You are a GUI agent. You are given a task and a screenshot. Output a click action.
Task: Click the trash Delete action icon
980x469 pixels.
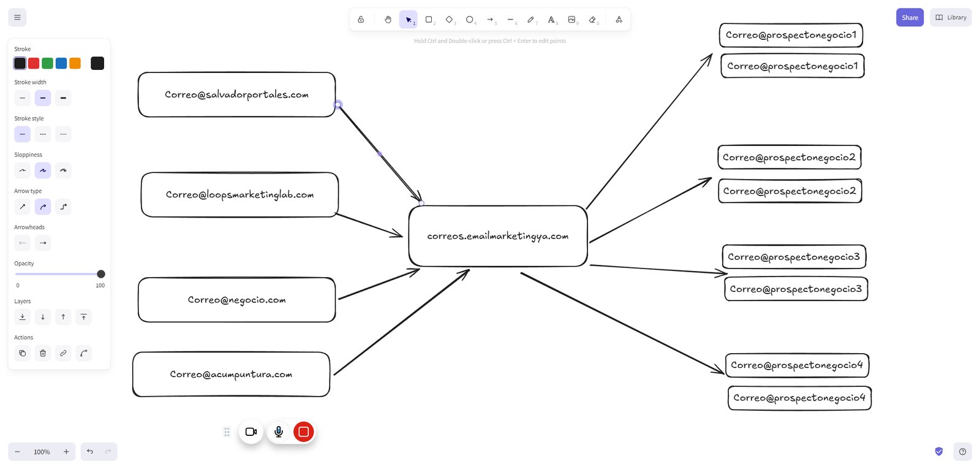[x=43, y=353]
